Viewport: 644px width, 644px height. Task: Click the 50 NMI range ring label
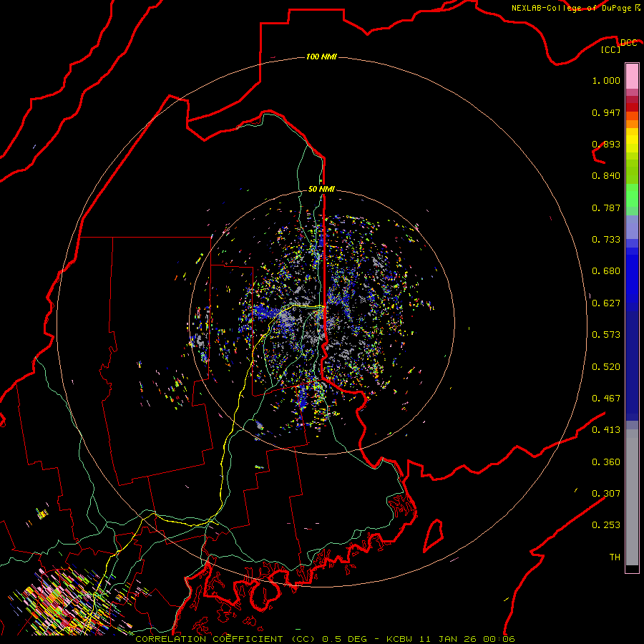pyautogui.click(x=321, y=189)
